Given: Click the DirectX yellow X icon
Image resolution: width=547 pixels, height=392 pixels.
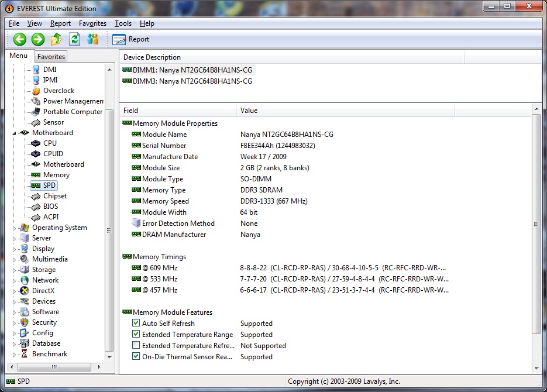Looking at the screenshot, I should [25, 291].
